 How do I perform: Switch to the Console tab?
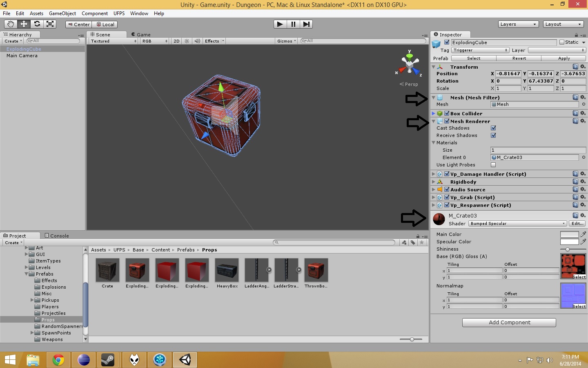click(57, 236)
